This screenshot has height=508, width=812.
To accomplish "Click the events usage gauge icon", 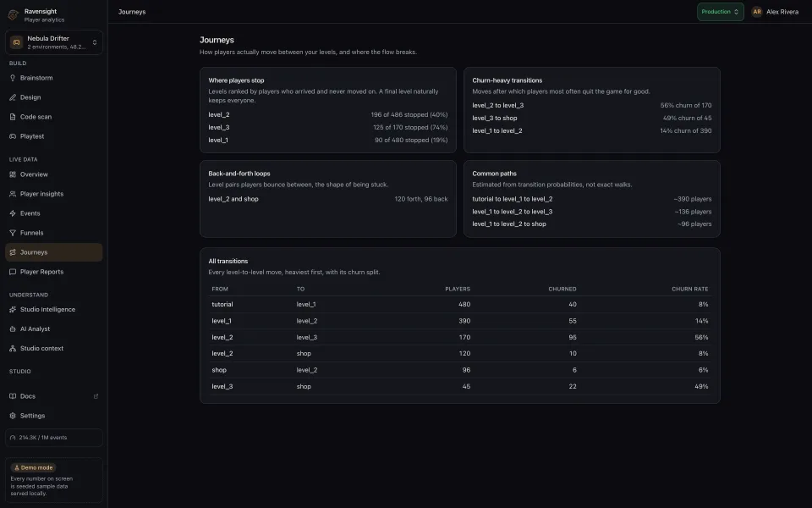I will (x=13, y=438).
